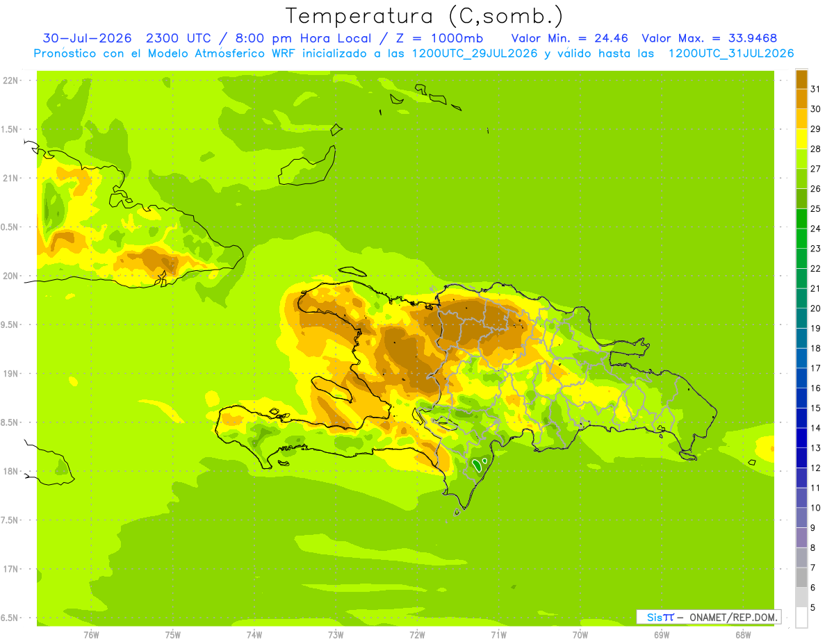Click the color bar label "31"
Screen dimensions: 834x644
pos(816,89)
